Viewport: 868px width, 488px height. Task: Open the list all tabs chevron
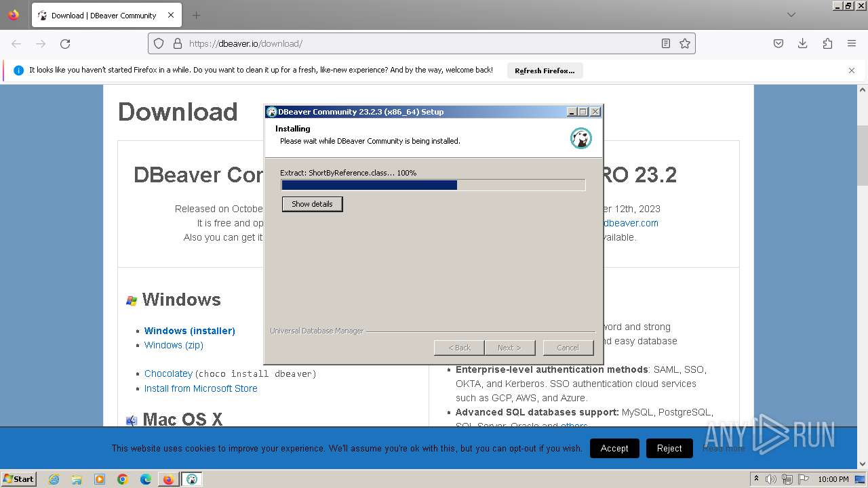(x=791, y=15)
